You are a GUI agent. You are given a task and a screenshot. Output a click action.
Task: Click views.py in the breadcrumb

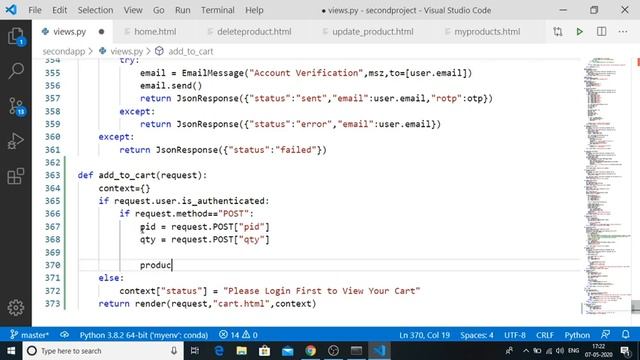pyautogui.click(x=127, y=51)
